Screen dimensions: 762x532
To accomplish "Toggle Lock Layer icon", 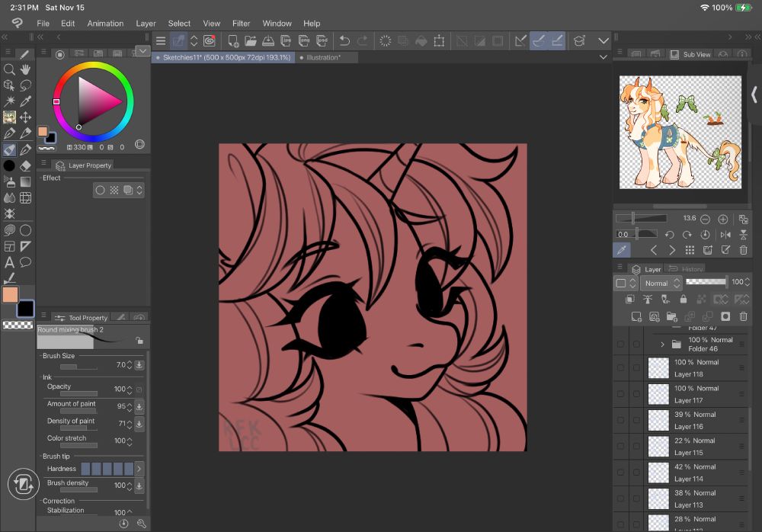I will click(684, 299).
